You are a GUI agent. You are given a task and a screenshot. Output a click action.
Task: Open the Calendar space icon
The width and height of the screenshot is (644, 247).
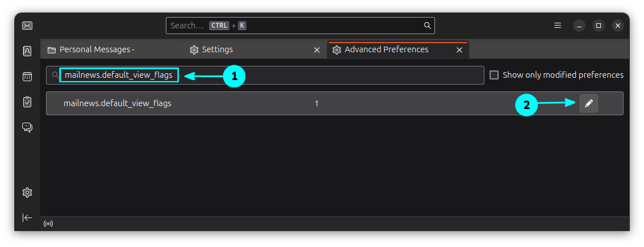tap(27, 77)
